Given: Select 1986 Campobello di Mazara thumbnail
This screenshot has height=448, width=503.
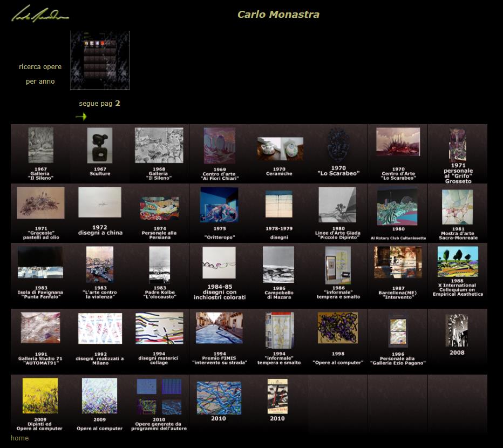Looking at the screenshot, I should coord(278,265).
